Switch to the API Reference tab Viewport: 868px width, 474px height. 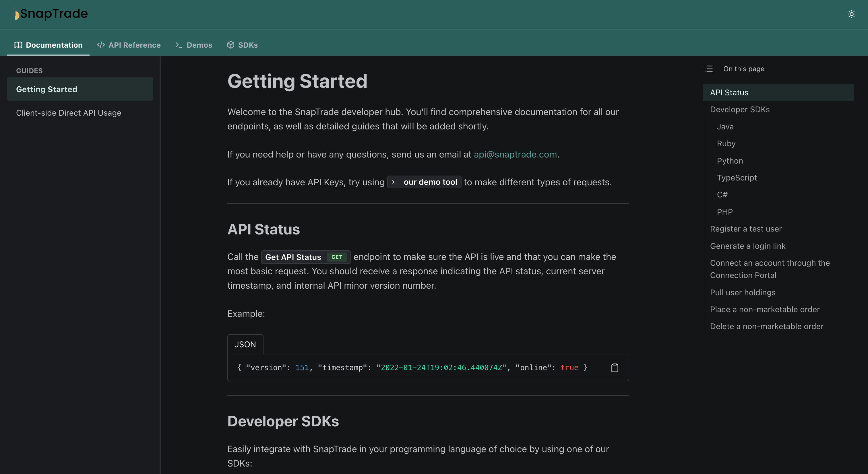(134, 45)
